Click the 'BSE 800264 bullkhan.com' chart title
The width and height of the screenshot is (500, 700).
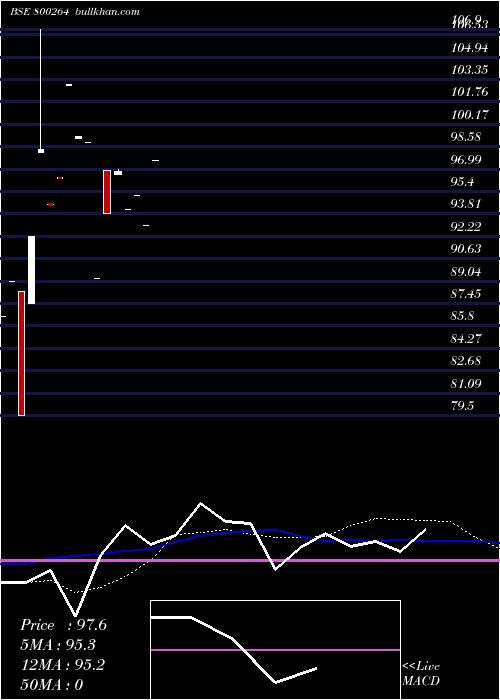[x=75, y=12]
